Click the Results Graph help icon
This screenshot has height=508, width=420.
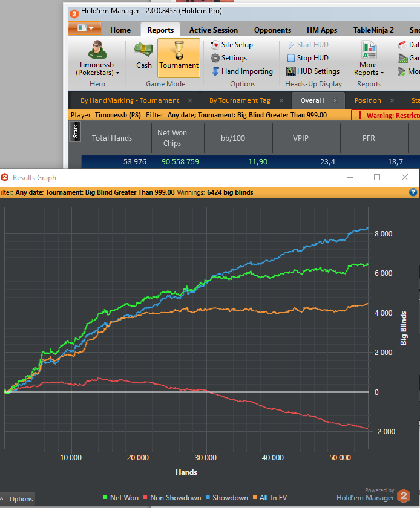[413, 192]
